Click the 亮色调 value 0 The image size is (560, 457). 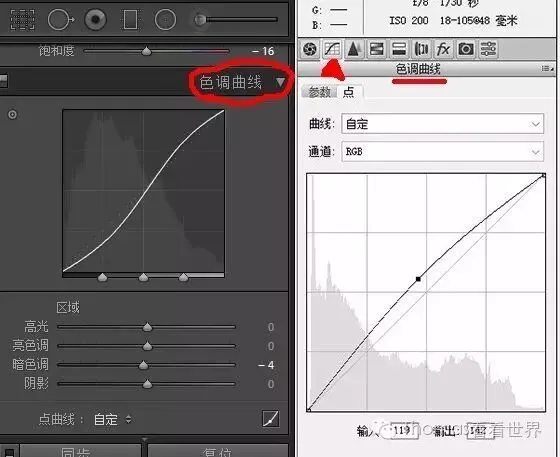271,346
